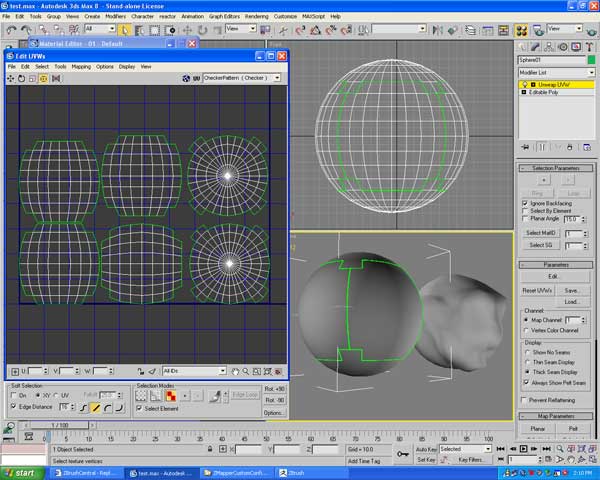Select the Freeform mode icon in Edit UVWs
600x480 pixels.
tap(44, 78)
